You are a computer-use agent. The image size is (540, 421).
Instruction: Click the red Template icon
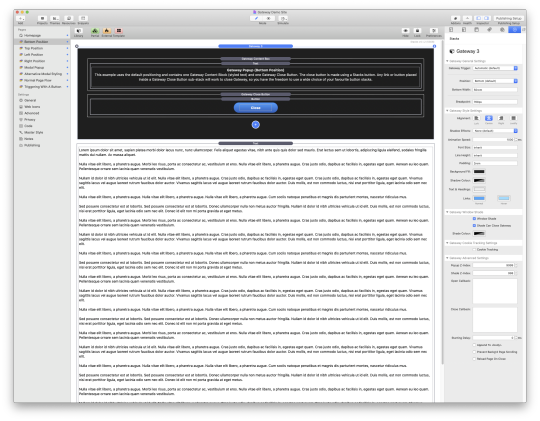tap(119, 31)
